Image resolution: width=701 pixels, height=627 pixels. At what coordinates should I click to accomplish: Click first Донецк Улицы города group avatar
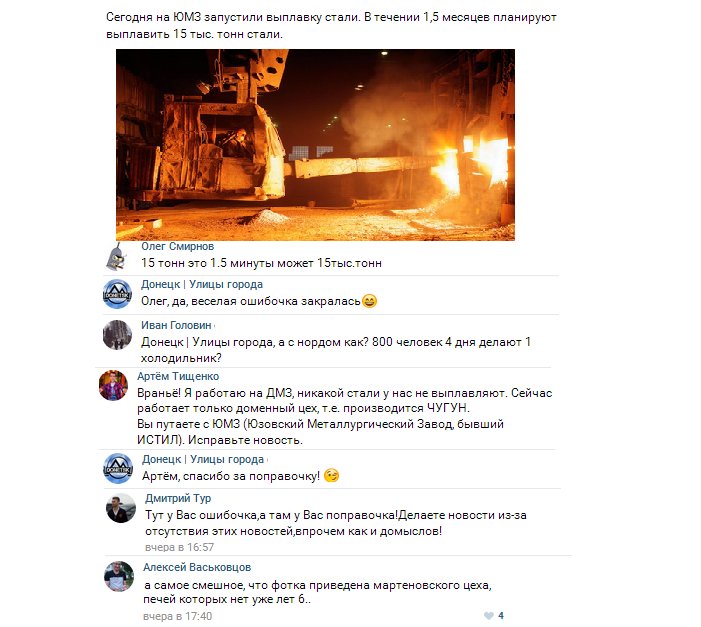click(117, 294)
